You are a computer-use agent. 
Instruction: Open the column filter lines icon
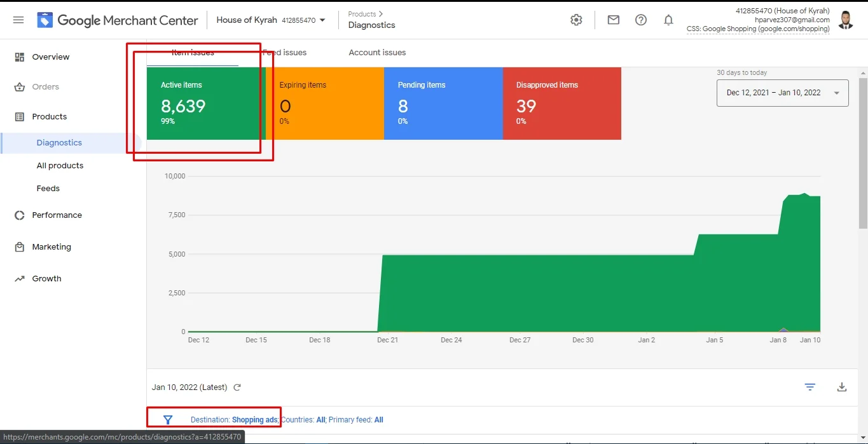pyautogui.click(x=809, y=387)
